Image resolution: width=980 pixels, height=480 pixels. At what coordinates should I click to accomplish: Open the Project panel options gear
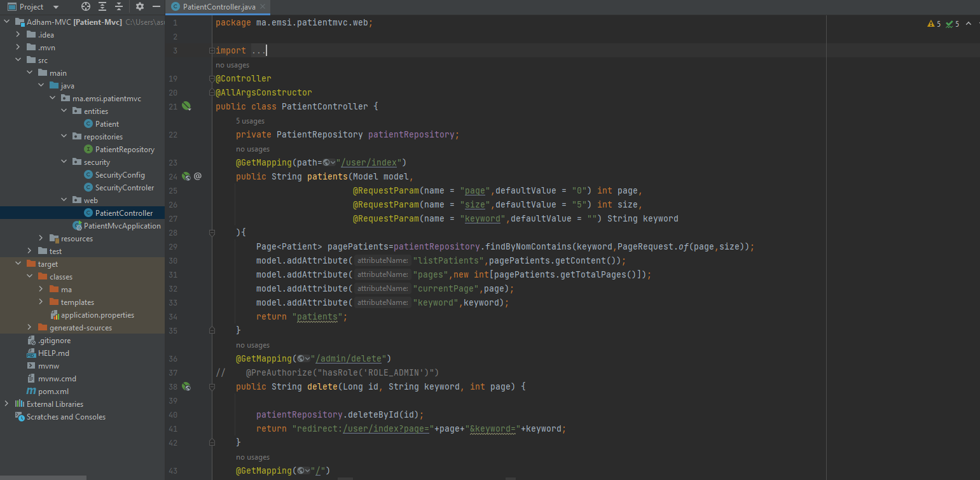coord(140,6)
